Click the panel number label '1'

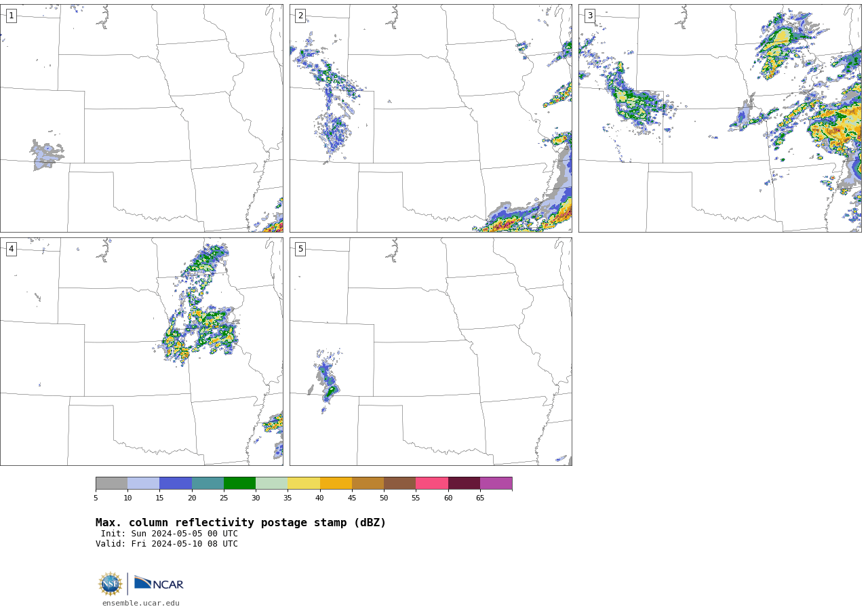(11, 16)
